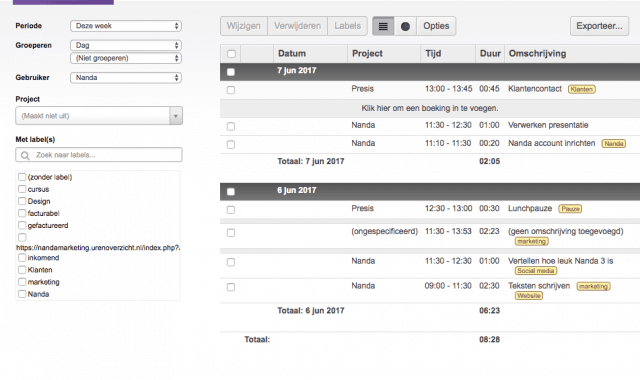The image size is (640, 380).
Task: Select all entries for 6 jun 2017
Action: pos(231,191)
